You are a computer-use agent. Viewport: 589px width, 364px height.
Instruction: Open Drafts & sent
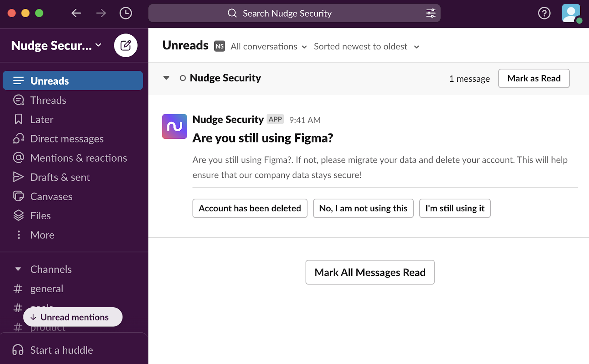[60, 177]
